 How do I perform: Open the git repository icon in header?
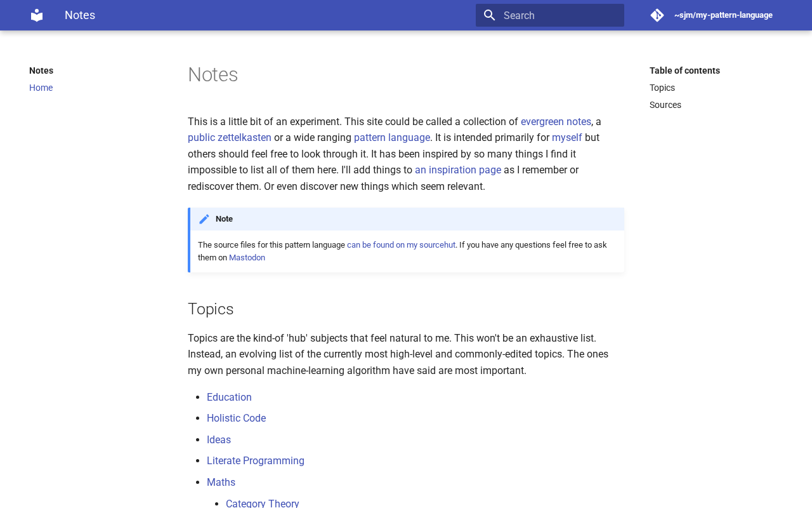[657, 15]
